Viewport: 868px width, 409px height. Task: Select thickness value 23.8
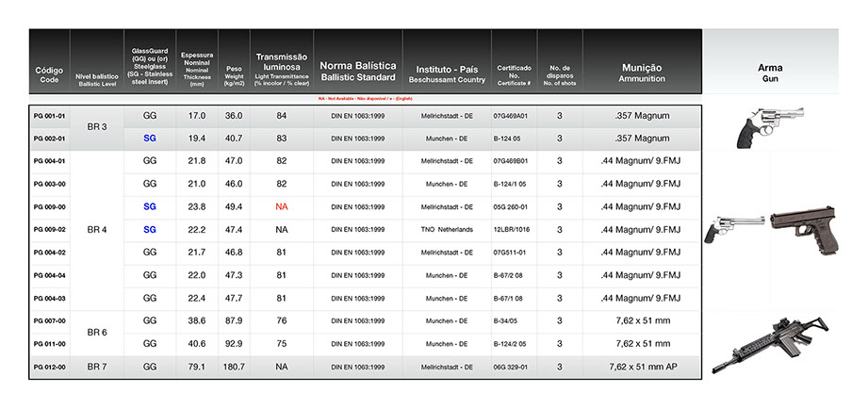tap(197, 206)
